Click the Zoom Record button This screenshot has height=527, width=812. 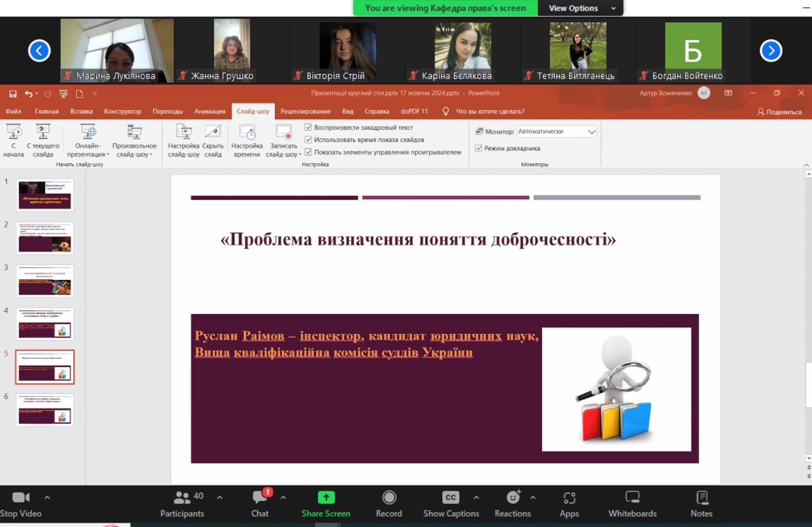tap(389, 503)
